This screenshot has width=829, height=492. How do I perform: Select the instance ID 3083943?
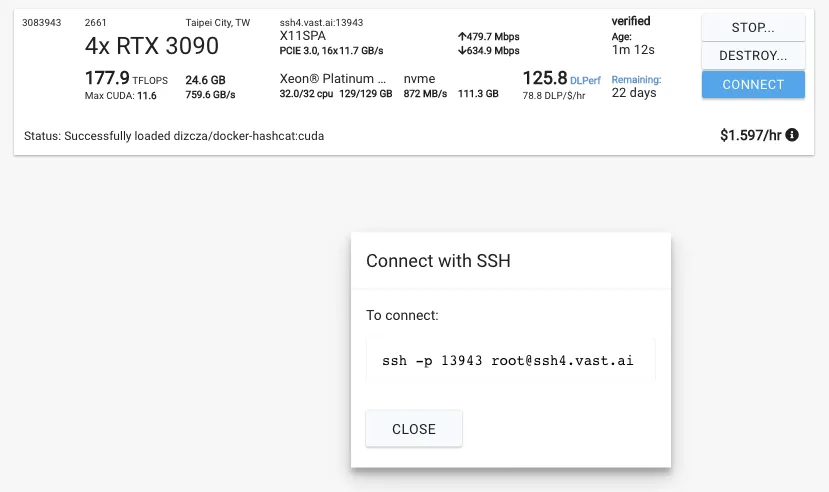41,22
